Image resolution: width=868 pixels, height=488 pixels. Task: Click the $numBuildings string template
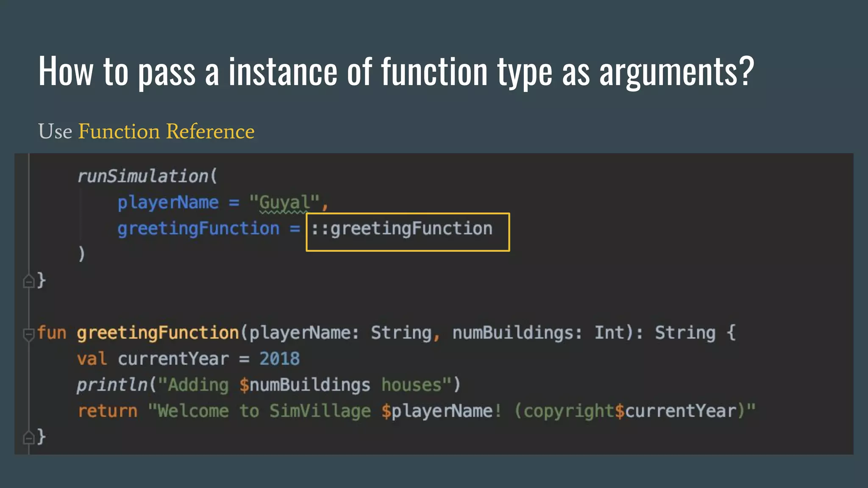point(304,385)
